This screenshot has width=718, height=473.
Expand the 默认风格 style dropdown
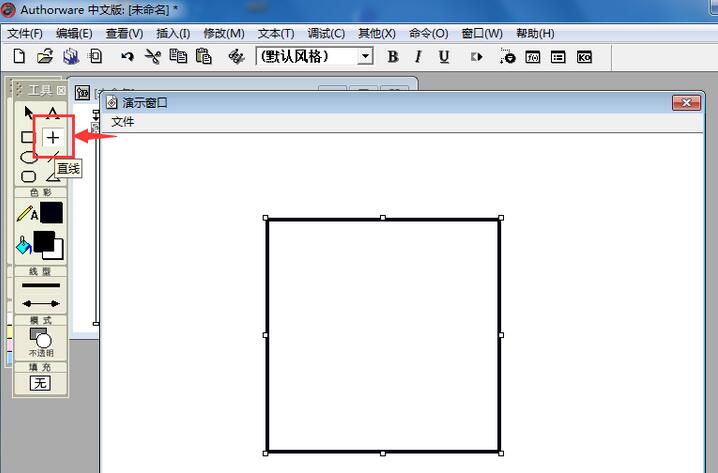point(365,56)
